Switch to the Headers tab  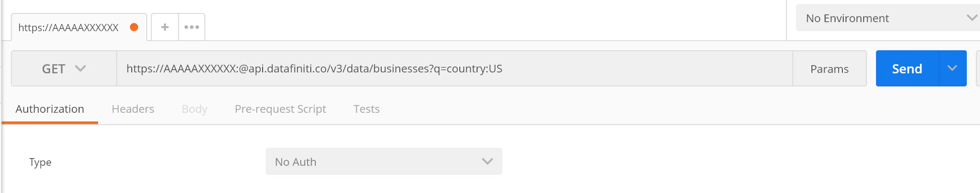coord(132,109)
